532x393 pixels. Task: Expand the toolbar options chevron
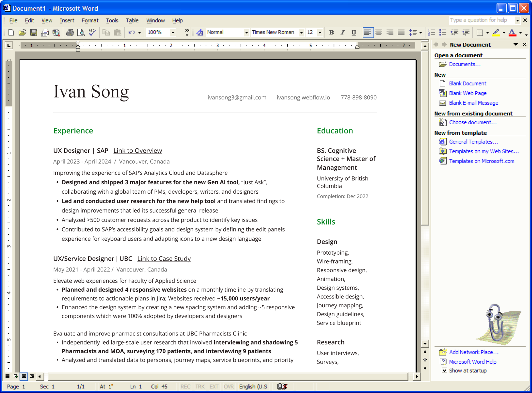click(187, 32)
